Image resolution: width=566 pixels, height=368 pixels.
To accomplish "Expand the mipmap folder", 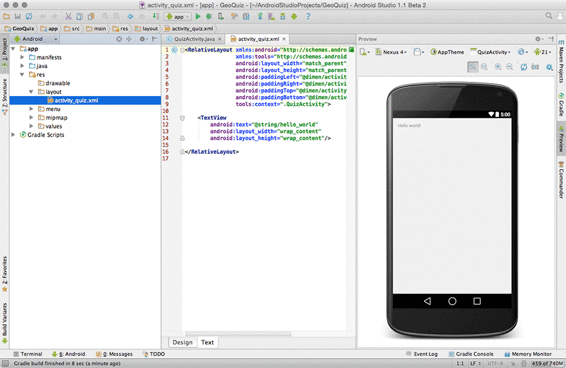I will (x=31, y=117).
